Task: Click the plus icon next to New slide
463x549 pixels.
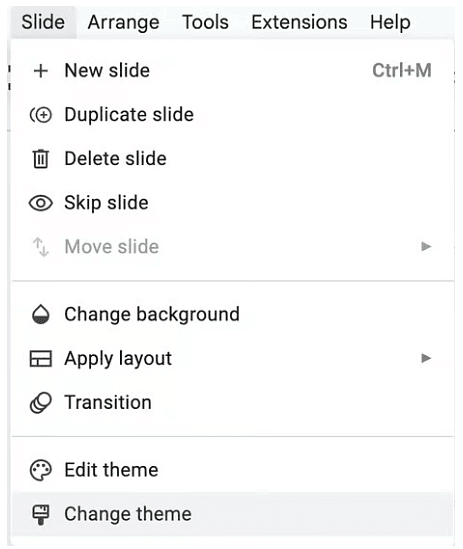Action: click(41, 71)
